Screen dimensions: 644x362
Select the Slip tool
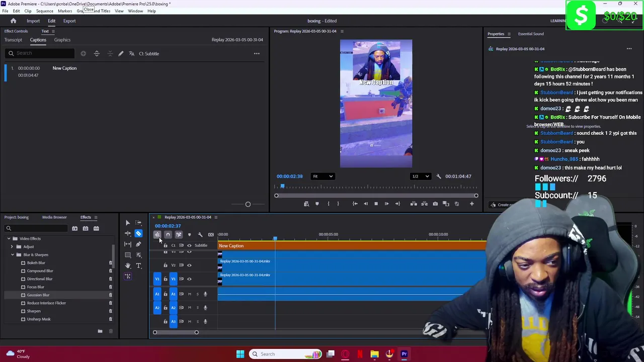pyautogui.click(x=128, y=244)
